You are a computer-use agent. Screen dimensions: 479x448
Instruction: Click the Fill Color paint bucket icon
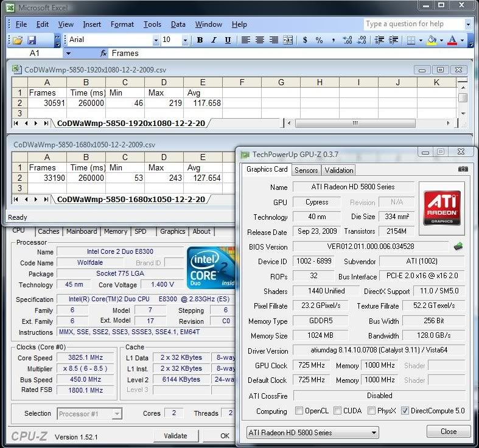point(432,40)
